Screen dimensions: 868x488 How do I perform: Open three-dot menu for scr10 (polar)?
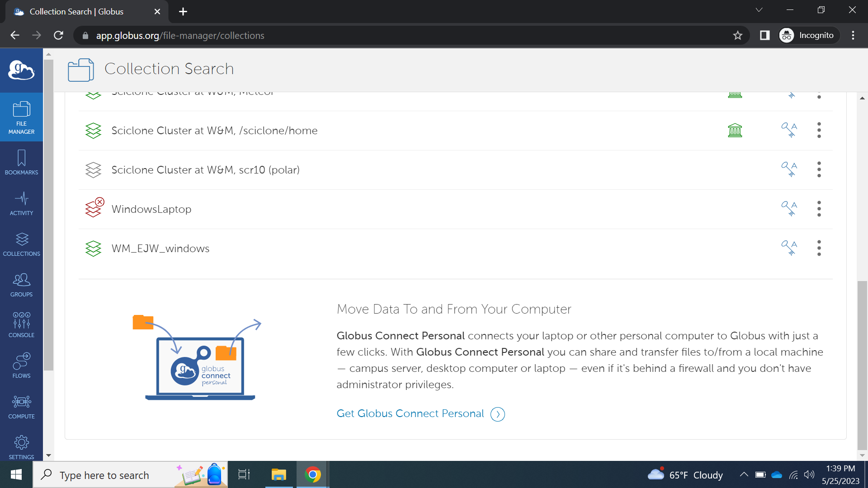pos(819,169)
